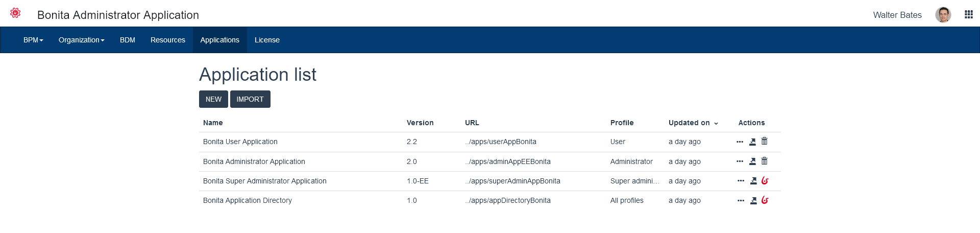Open details for Bonita User Application
The width and height of the screenshot is (980, 233).
(740, 142)
